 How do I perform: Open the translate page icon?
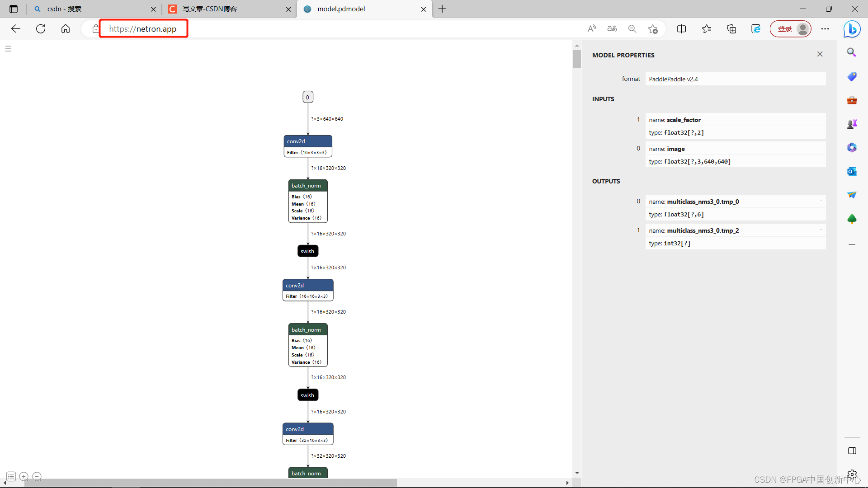pos(612,29)
